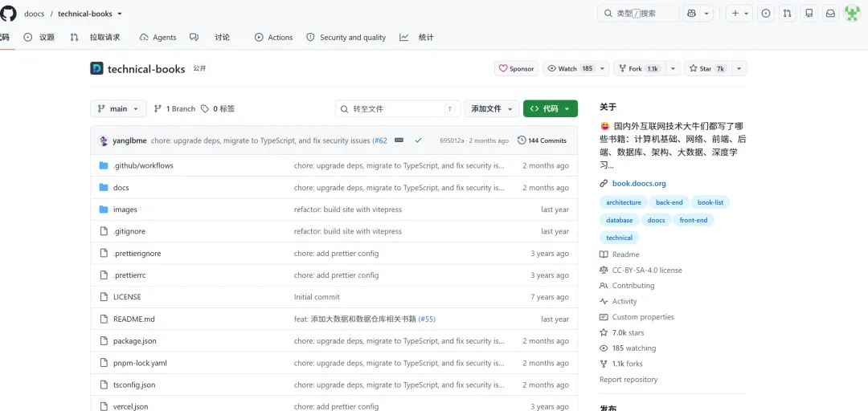
Task: Open tsconfig.json file
Action: pyautogui.click(x=134, y=385)
